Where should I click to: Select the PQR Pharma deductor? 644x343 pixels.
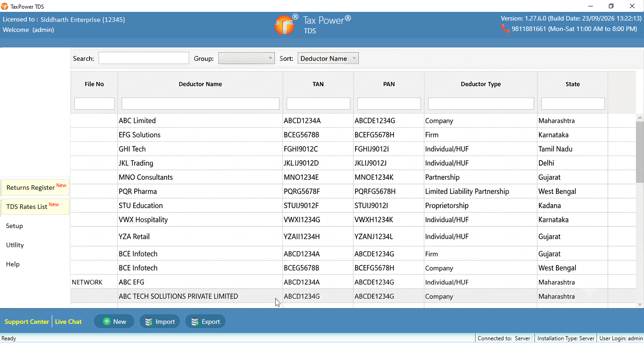353,191
